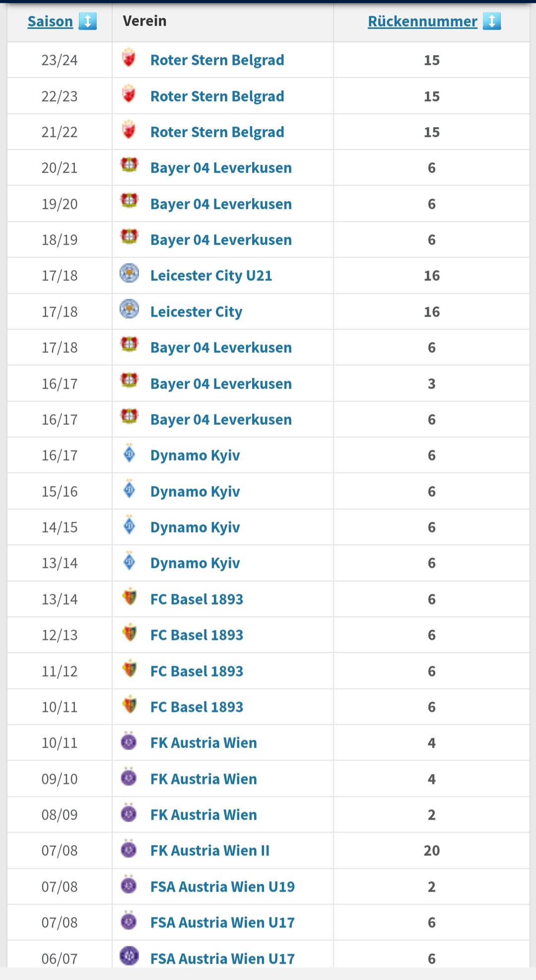Sort the table by Saison header link
536x980 pixels.
(x=50, y=21)
